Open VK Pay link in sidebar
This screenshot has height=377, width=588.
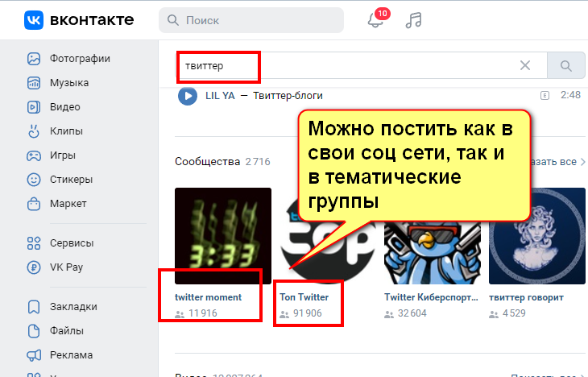66,267
